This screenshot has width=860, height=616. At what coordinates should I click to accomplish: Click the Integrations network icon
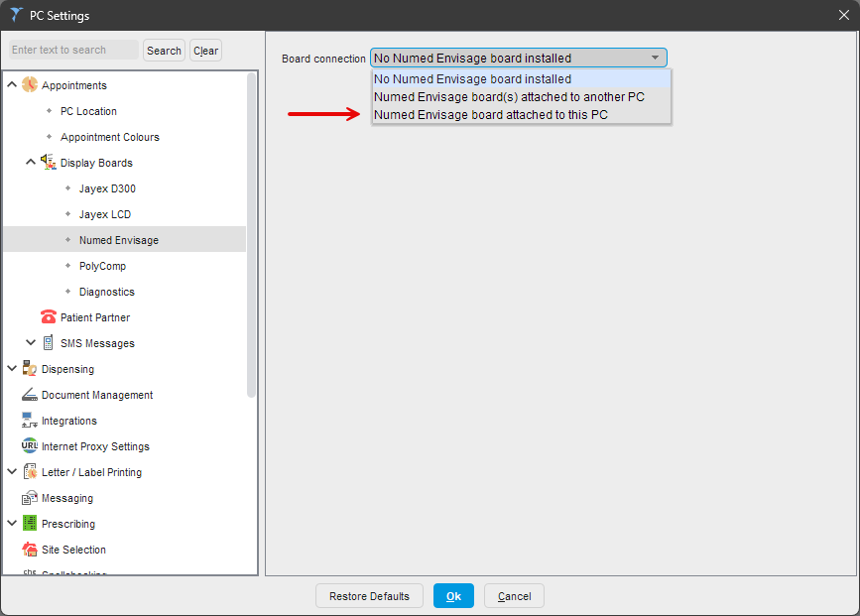pyautogui.click(x=30, y=421)
